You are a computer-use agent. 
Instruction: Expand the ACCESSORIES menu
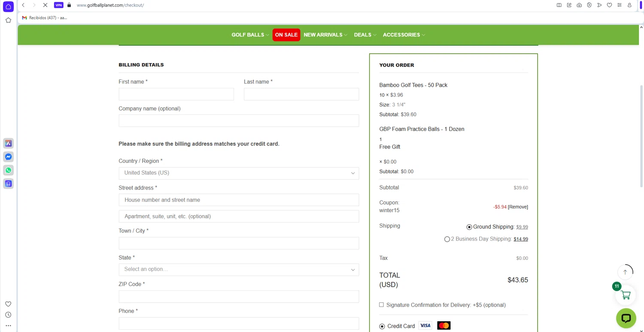tap(404, 35)
